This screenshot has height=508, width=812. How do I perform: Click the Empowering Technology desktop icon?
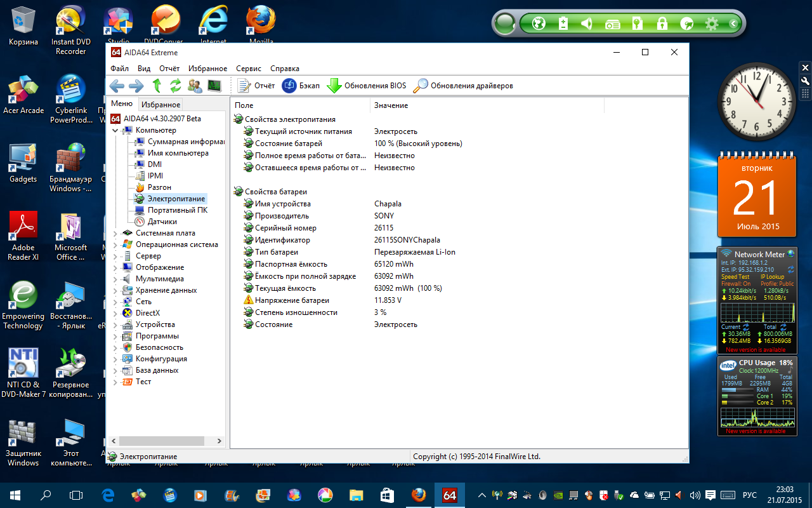23,305
